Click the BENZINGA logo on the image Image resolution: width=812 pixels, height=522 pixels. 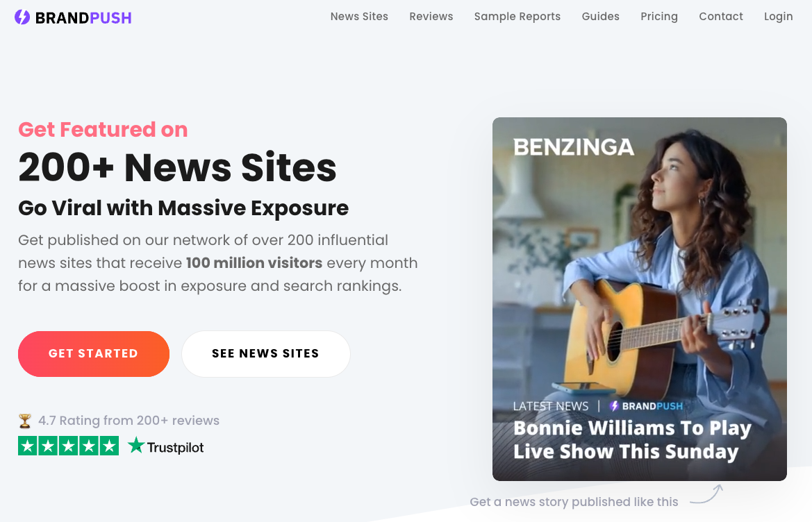(574, 147)
